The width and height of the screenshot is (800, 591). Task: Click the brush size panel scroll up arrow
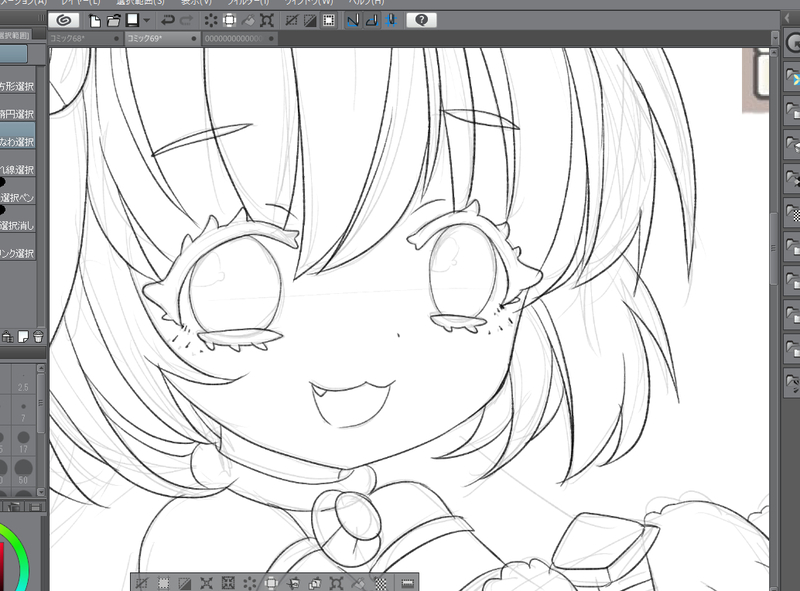click(x=41, y=368)
